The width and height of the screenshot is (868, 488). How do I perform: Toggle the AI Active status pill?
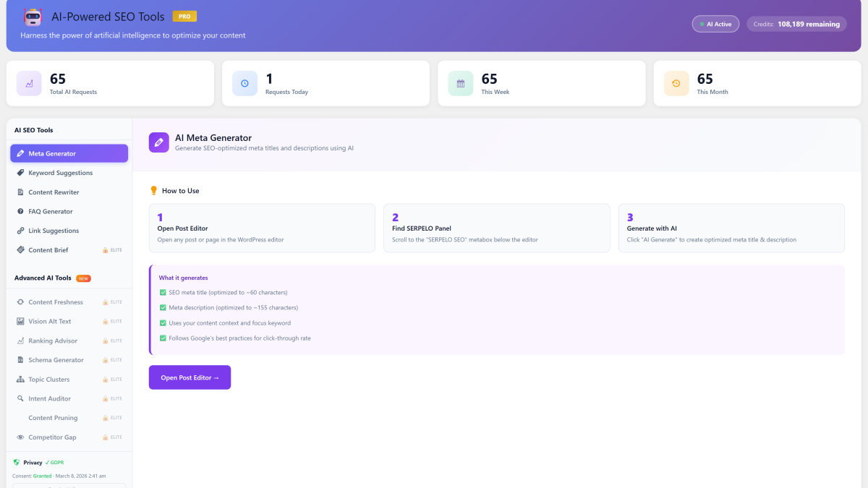coord(715,23)
